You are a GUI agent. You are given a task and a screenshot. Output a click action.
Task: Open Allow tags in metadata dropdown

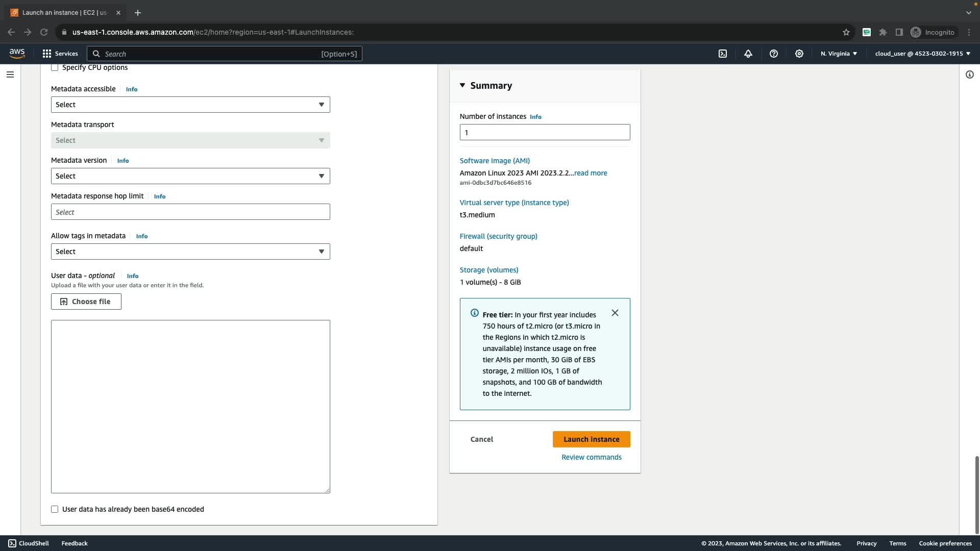tap(190, 252)
